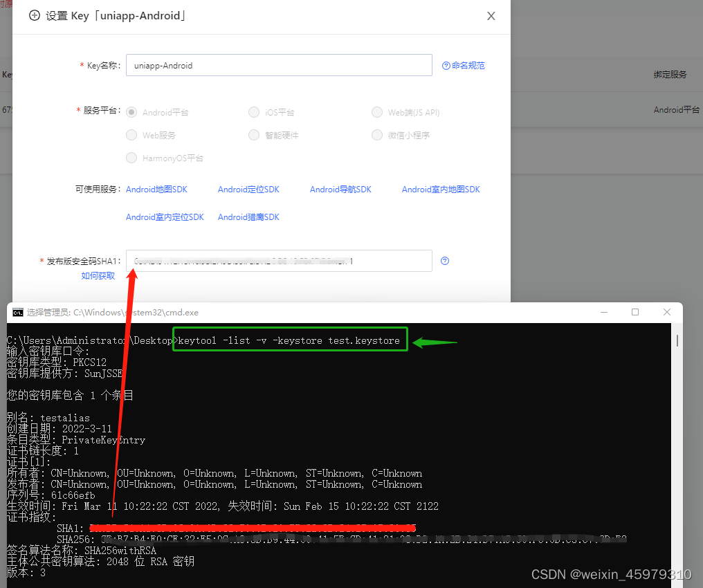
Task: Open the 如何获取 help link
Action: tap(98, 275)
